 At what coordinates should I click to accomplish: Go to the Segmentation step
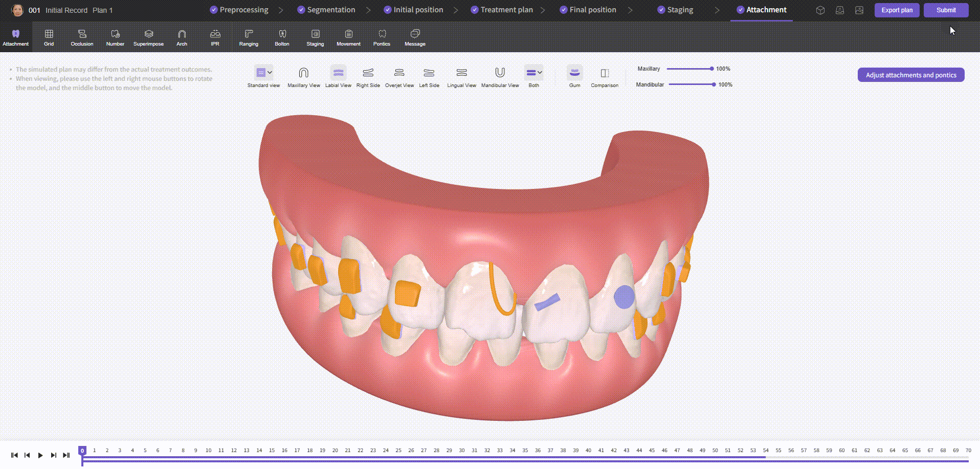coord(326,10)
